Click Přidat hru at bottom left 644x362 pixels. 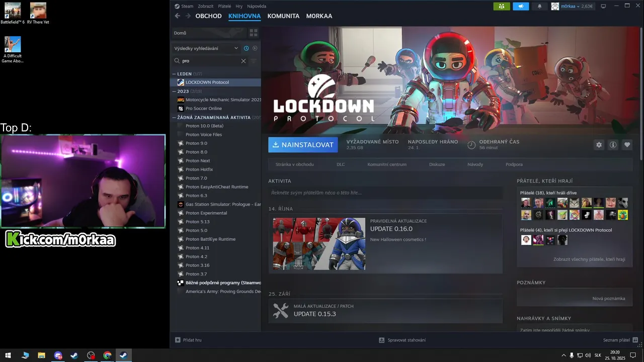coord(188,340)
